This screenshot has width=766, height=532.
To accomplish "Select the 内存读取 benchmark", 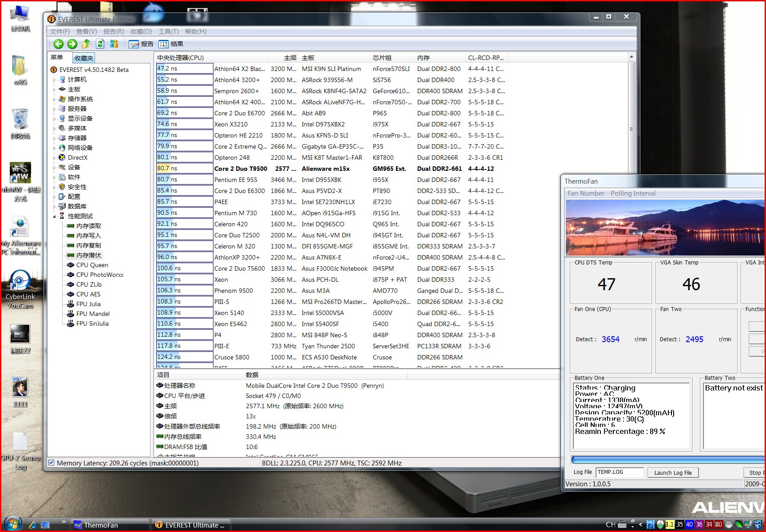I will pyautogui.click(x=89, y=226).
